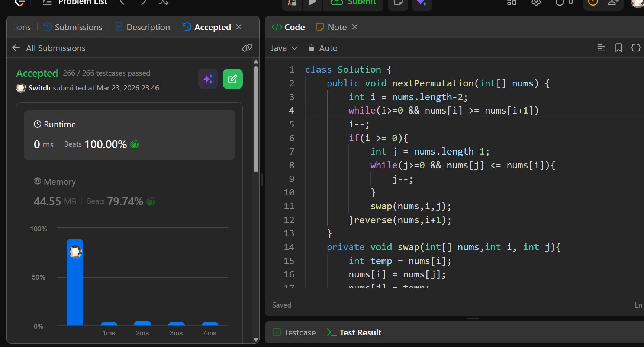Go back using the All Submissions arrow
Viewport: 644px width, 347px height.
point(16,48)
